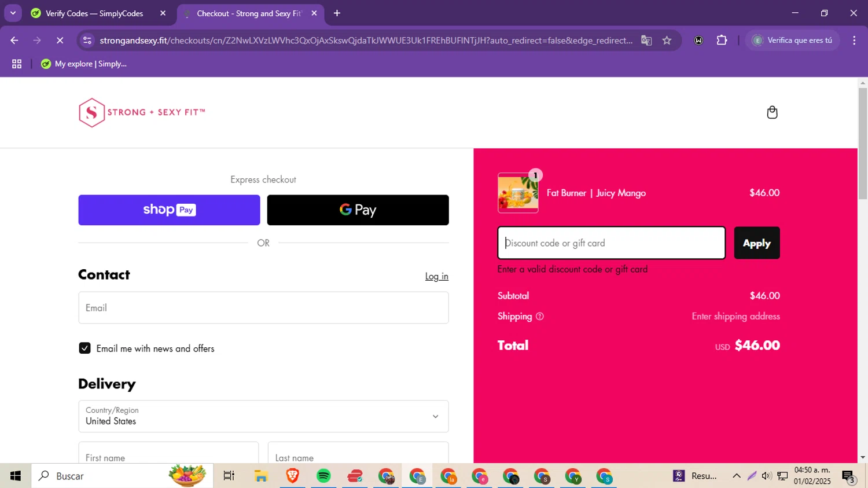
Task: Open Chrome with orange profile badge
Action: [x=448, y=476]
